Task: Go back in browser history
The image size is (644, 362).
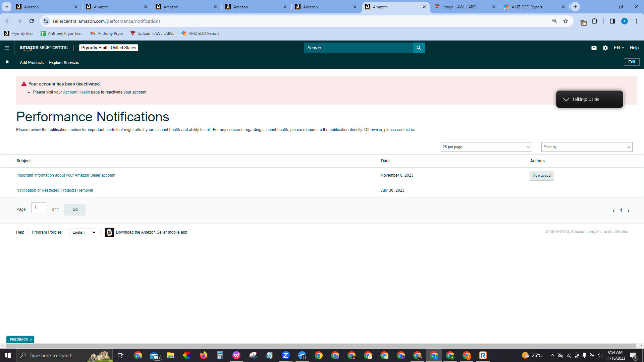Action: pyautogui.click(x=7, y=21)
